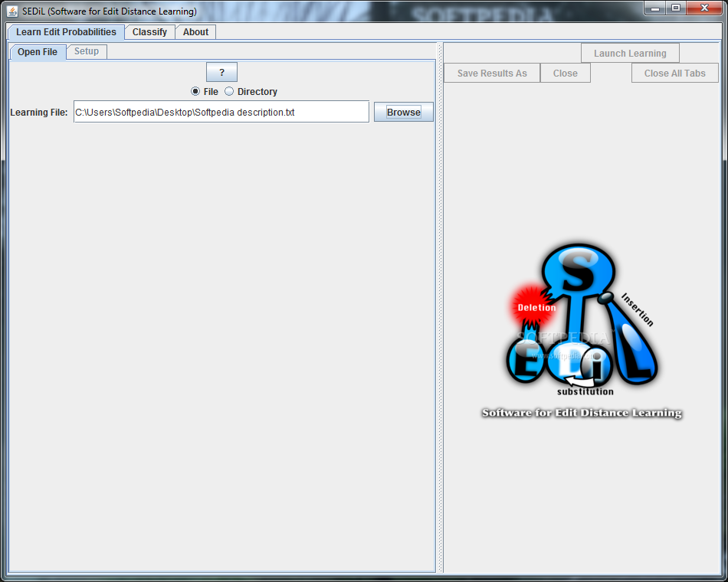
Task: Click inside the Learning File path field
Action: 221,112
